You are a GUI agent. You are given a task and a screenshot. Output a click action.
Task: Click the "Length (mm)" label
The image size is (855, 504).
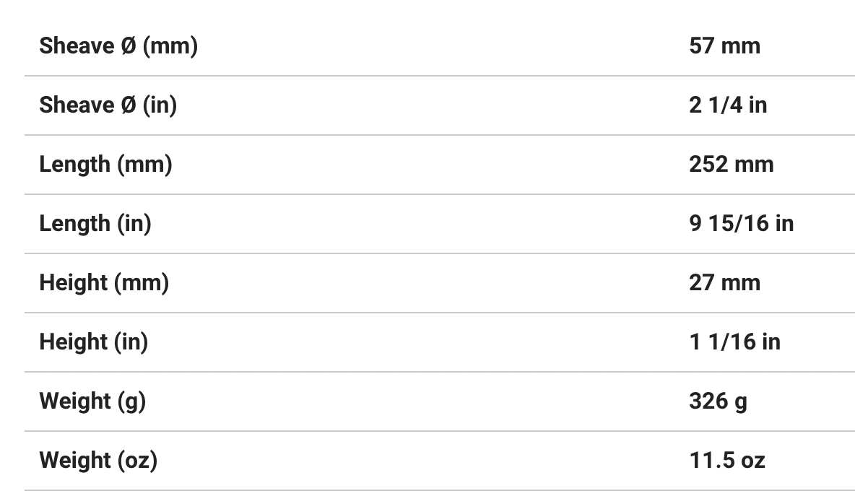[x=105, y=164]
